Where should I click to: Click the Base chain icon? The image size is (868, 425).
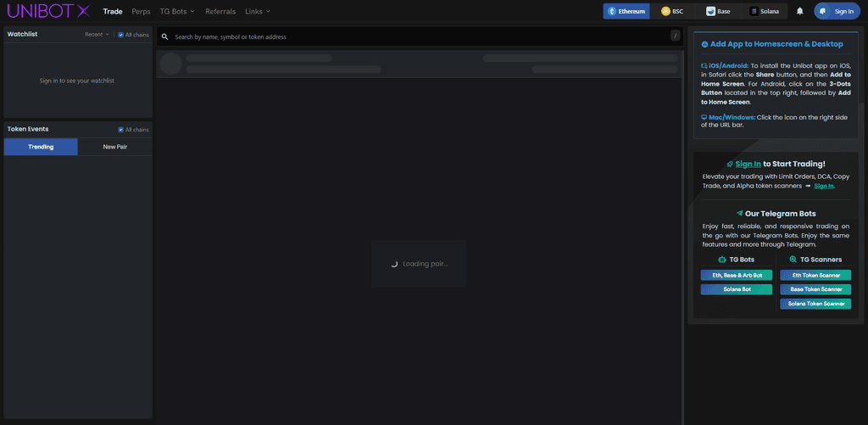pyautogui.click(x=710, y=11)
